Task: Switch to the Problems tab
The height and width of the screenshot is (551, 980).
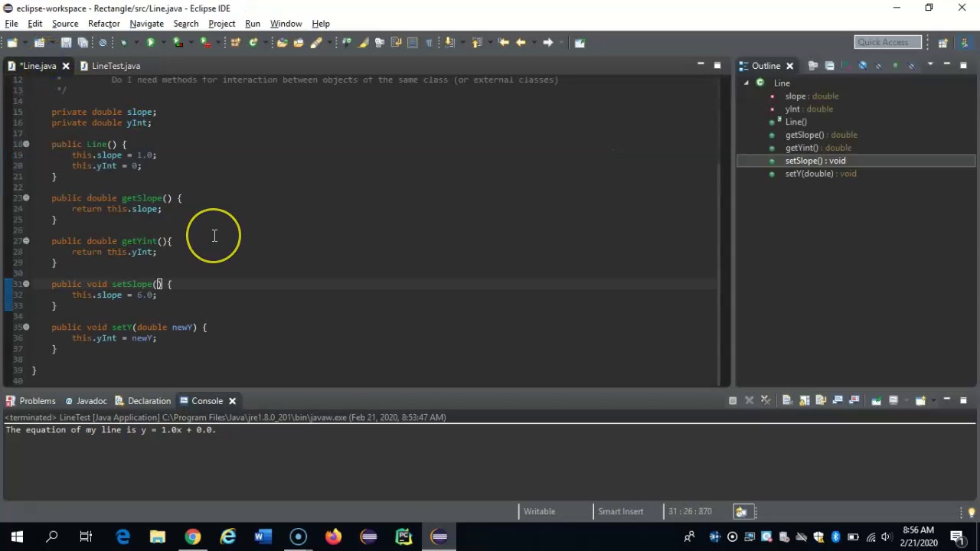Action: [31, 400]
